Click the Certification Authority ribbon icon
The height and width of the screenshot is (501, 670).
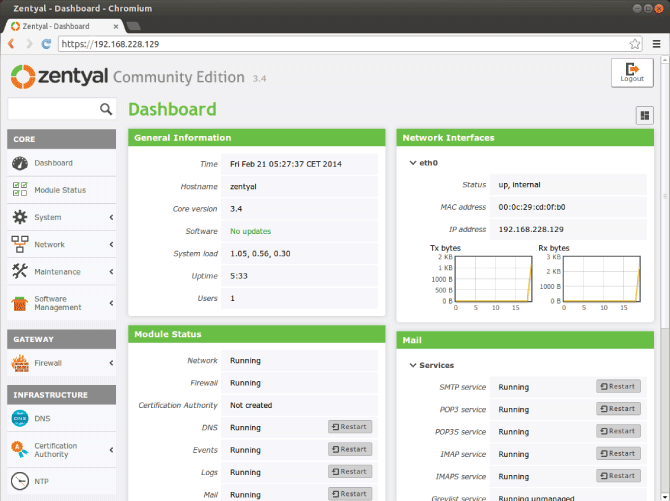click(x=20, y=450)
